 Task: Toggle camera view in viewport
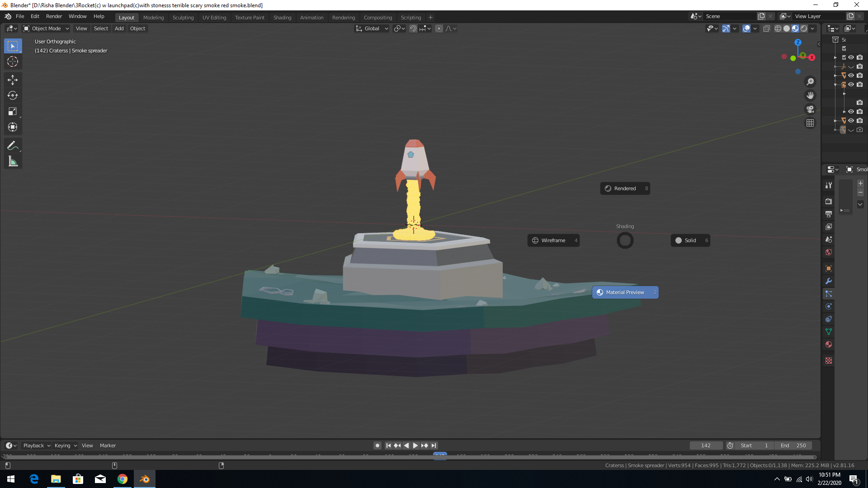[x=810, y=109]
